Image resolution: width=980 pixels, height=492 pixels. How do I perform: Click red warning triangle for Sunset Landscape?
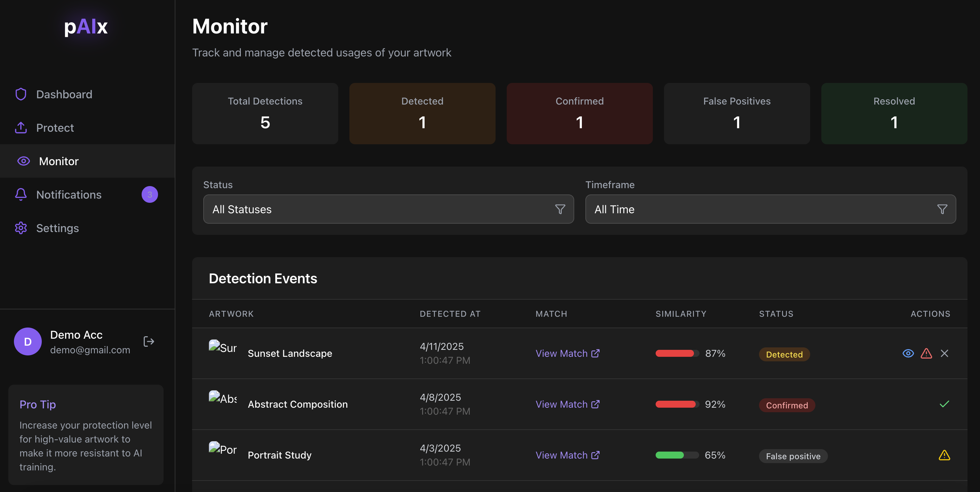click(926, 353)
